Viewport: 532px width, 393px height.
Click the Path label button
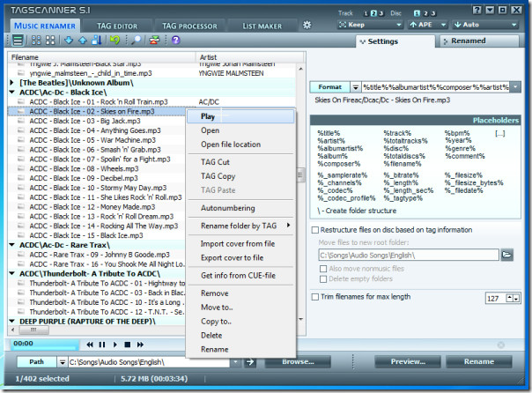[x=37, y=362]
